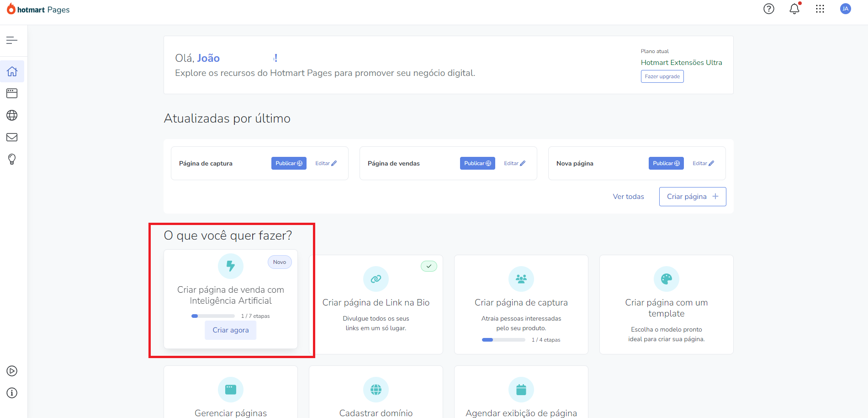Click the Página de vendas name
The height and width of the screenshot is (418, 868).
point(394,163)
